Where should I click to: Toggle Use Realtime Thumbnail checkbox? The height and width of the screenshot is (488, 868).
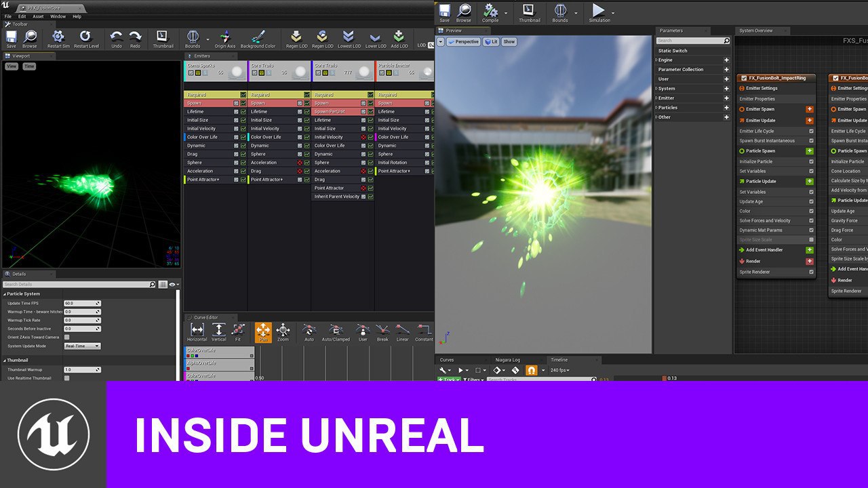[x=66, y=378]
